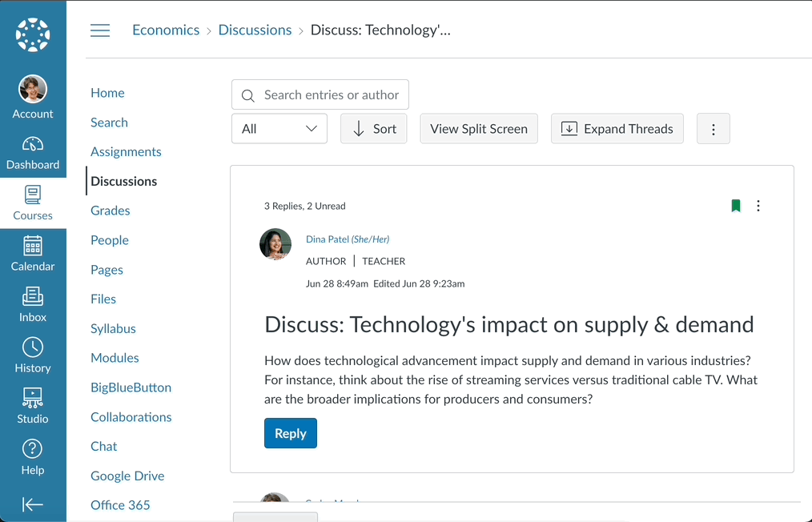Focus the Search entries or author field
The height and width of the screenshot is (522, 812).
[x=320, y=94]
